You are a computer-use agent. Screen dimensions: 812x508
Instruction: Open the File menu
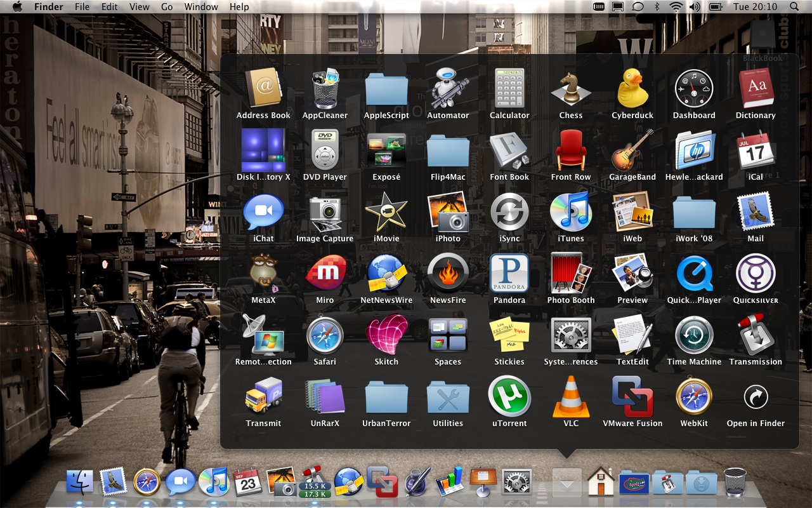tap(82, 7)
